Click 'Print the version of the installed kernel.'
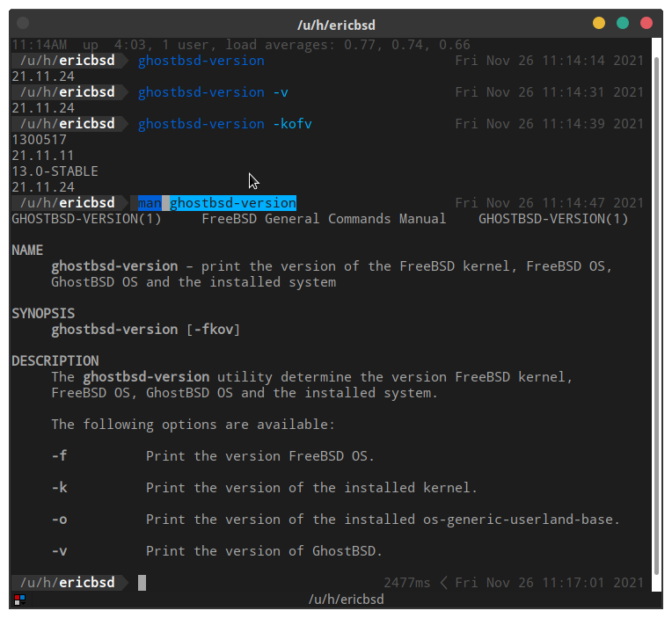This screenshot has width=672, height=618. click(x=311, y=488)
